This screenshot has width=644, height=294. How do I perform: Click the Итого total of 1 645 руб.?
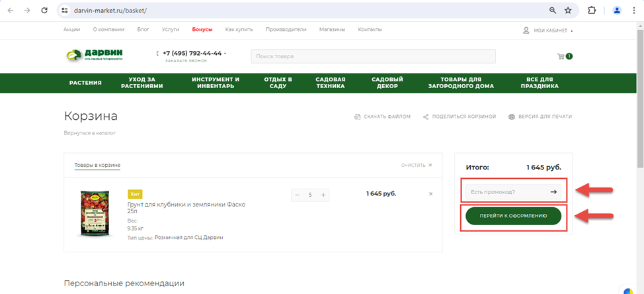point(543,168)
